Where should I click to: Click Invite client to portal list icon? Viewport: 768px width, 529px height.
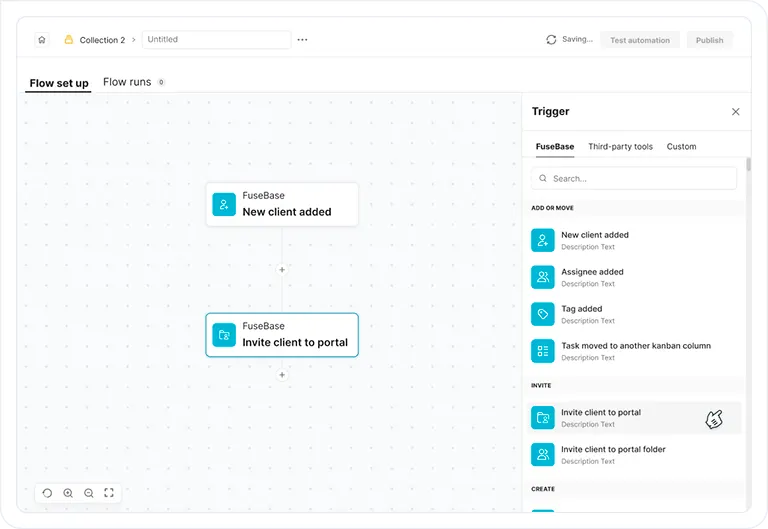(543, 418)
